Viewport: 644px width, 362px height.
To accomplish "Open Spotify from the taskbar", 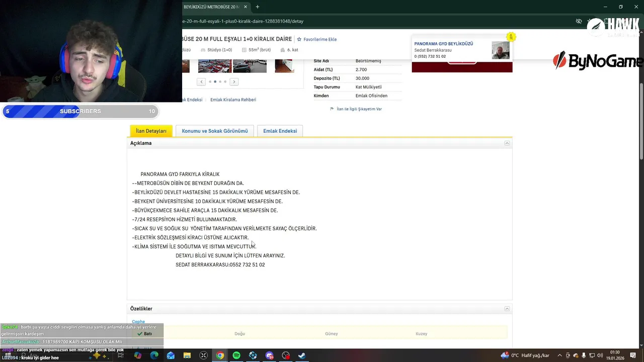I will pyautogui.click(x=236, y=355).
